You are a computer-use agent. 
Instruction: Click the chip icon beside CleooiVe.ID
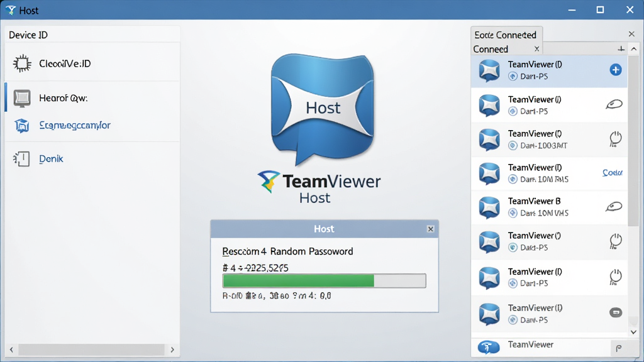[x=22, y=63]
